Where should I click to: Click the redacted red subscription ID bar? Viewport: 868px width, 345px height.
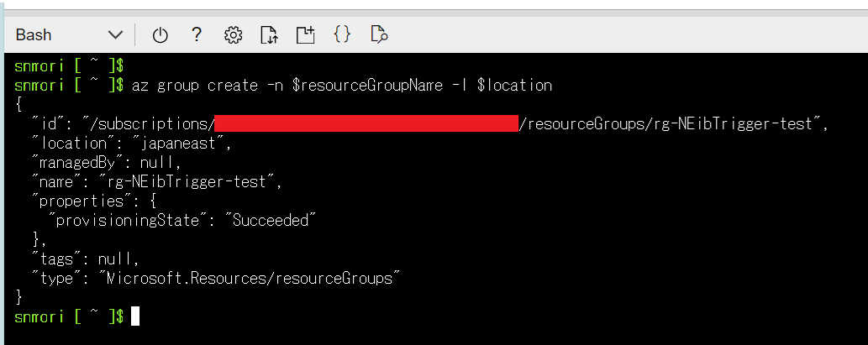366,124
